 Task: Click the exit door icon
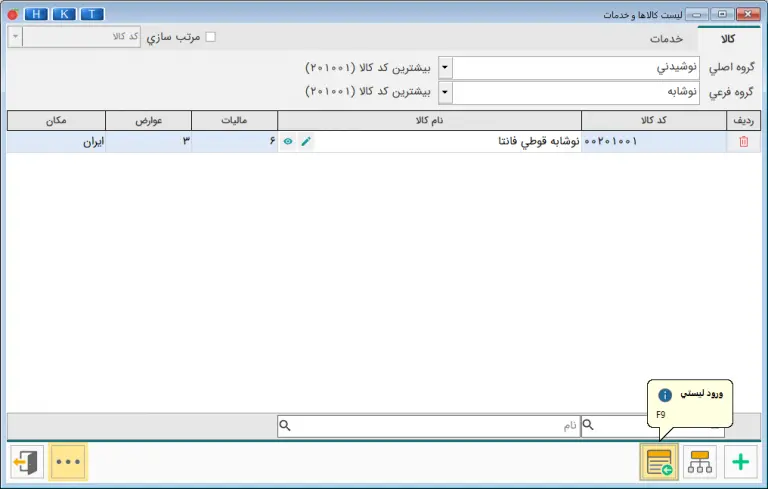pos(27,462)
